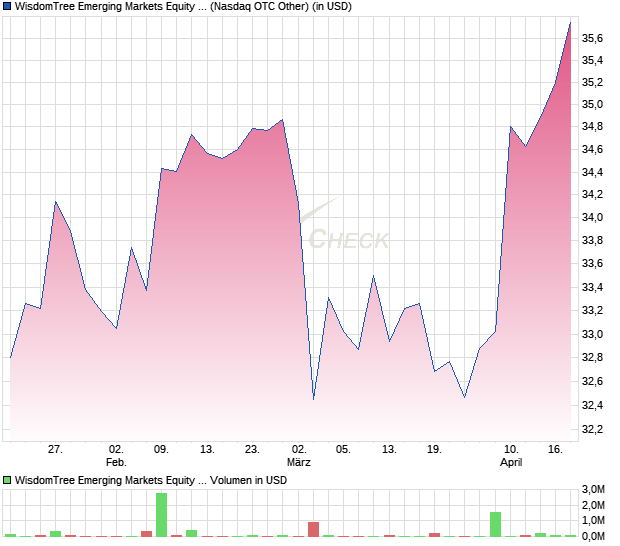The height and width of the screenshot is (546, 620).
Task: Click the '19.' date axis label
Action: (434, 450)
